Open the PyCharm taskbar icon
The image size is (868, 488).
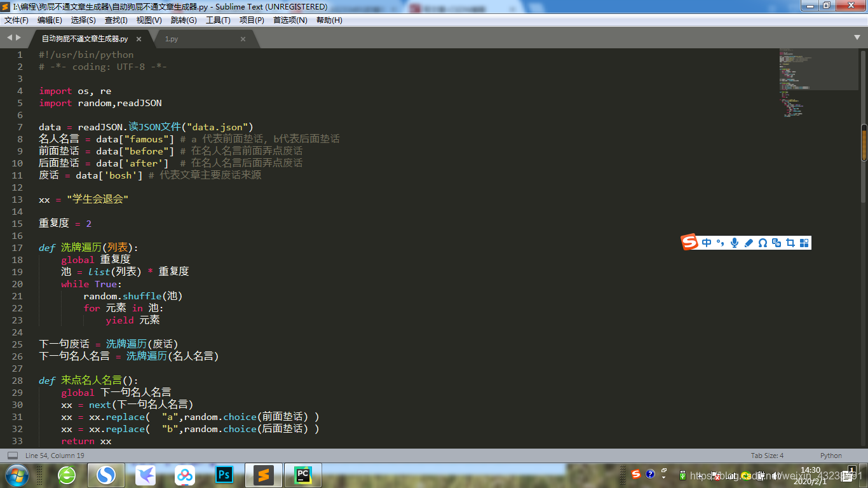pos(303,475)
